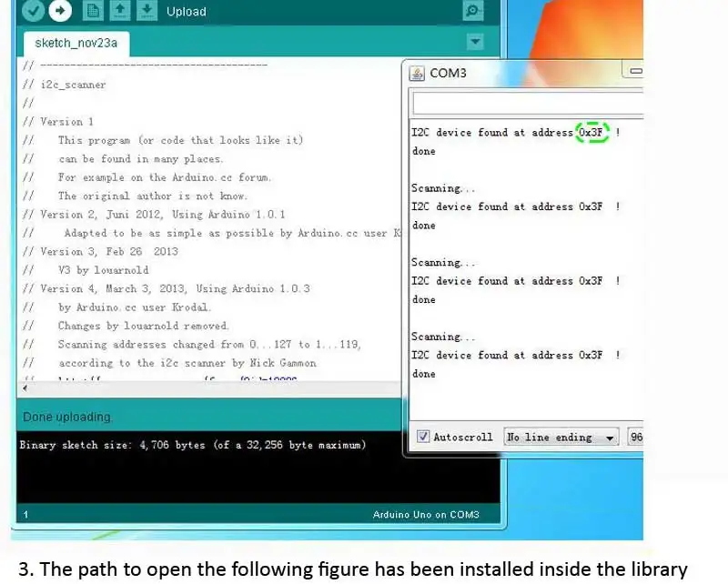The height and width of the screenshot is (584, 728).
Task: Click the circled 0x3F address
Action: pos(591,132)
